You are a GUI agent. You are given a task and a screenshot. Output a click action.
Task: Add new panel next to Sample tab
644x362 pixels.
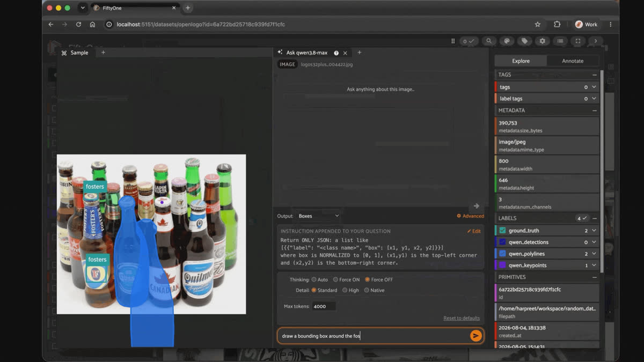104,53
